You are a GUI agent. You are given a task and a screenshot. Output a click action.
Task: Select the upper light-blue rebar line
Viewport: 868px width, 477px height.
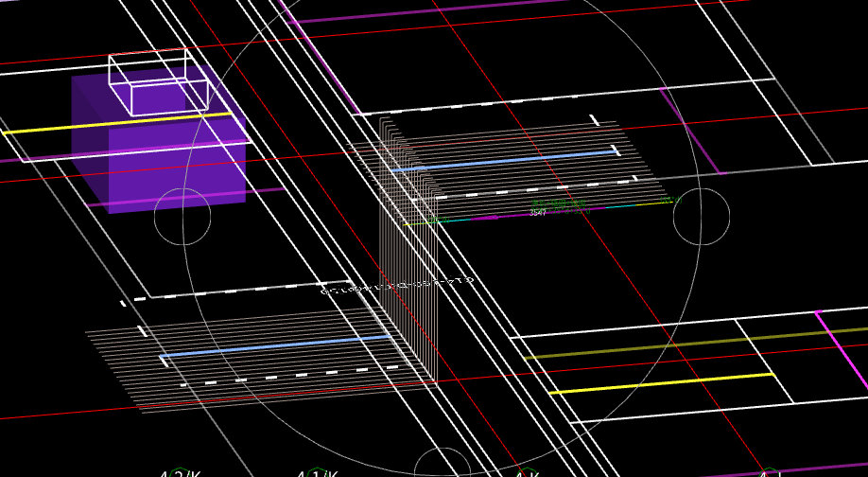click(504, 161)
